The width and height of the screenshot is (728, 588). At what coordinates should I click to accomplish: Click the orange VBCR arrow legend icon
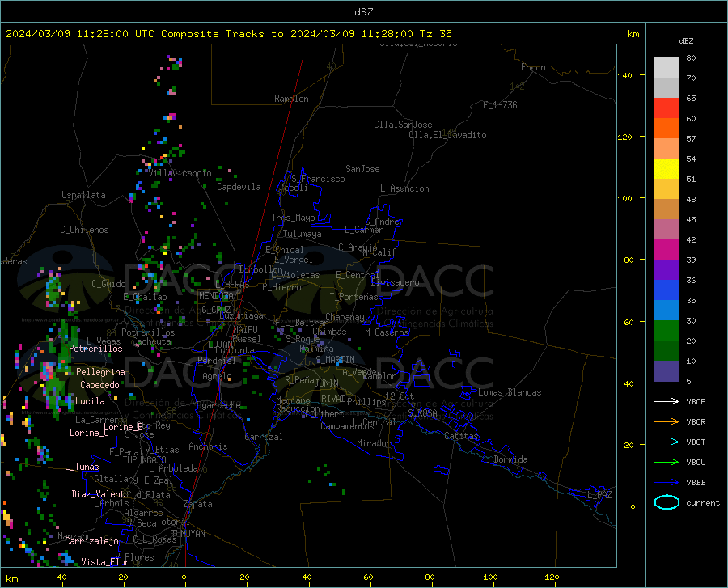click(667, 422)
